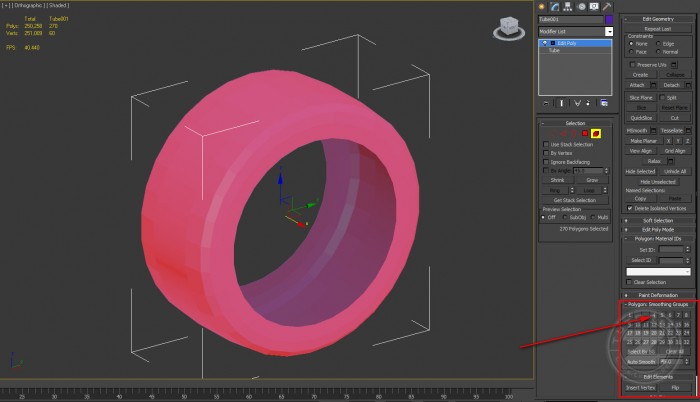Click the Pin Stack icon
700x402 pixels.
(545, 102)
